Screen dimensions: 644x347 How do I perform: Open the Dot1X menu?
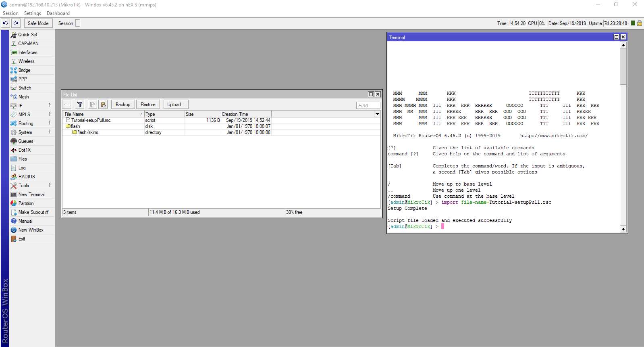tap(31, 150)
